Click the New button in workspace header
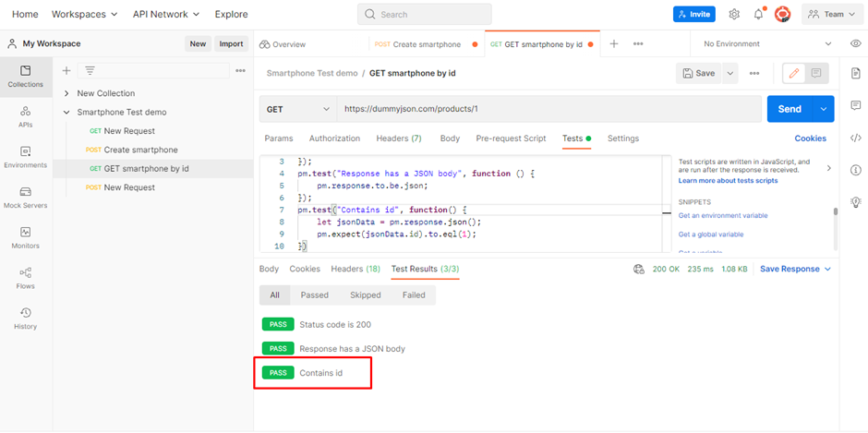 coord(198,43)
